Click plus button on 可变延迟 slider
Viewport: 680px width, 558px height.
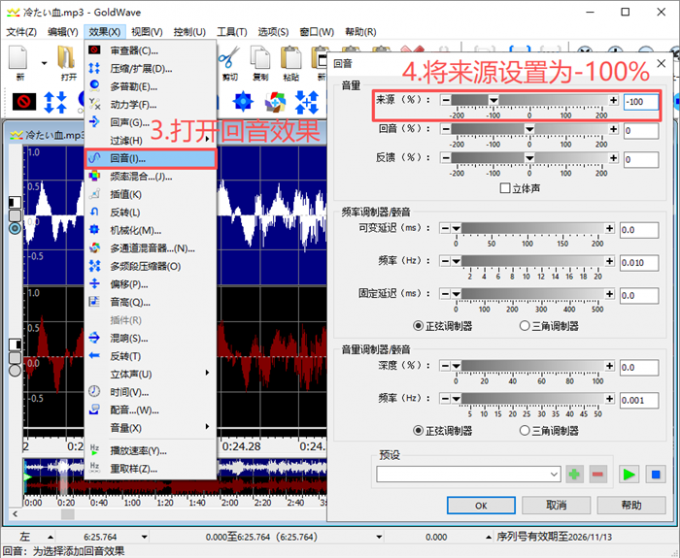click(610, 228)
